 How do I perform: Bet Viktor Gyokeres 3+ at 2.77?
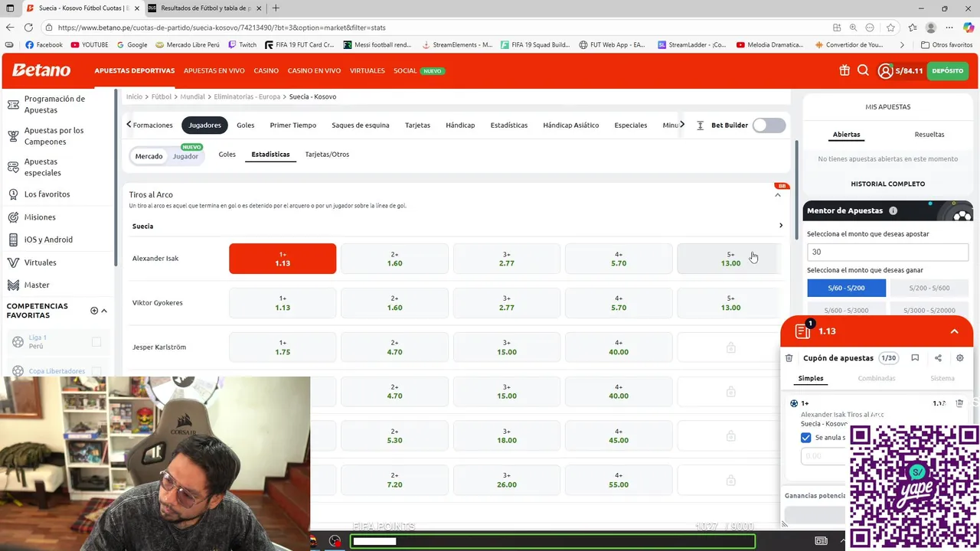pyautogui.click(x=507, y=303)
